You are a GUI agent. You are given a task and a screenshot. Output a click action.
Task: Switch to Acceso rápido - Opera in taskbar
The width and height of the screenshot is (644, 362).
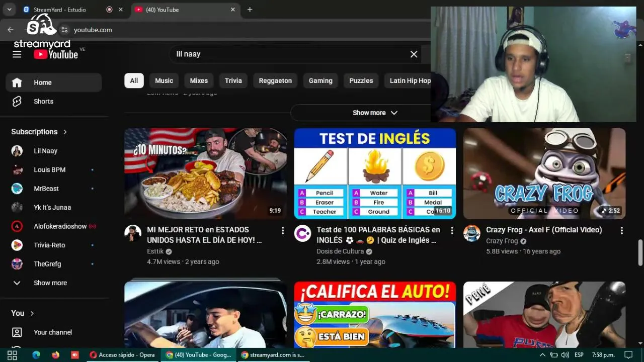coord(122,355)
